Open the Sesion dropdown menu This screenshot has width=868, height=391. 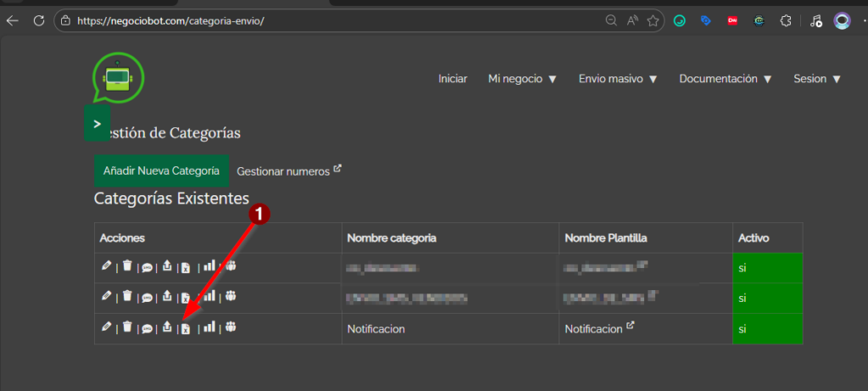[x=816, y=79]
